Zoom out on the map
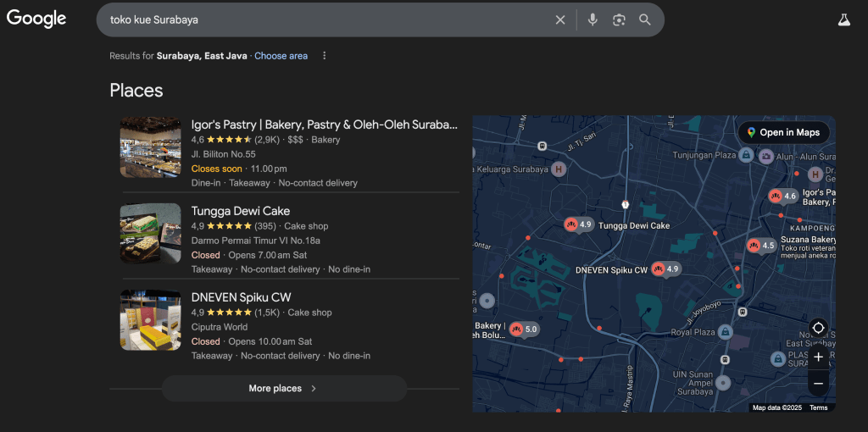The height and width of the screenshot is (432, 868). point(818,384)
